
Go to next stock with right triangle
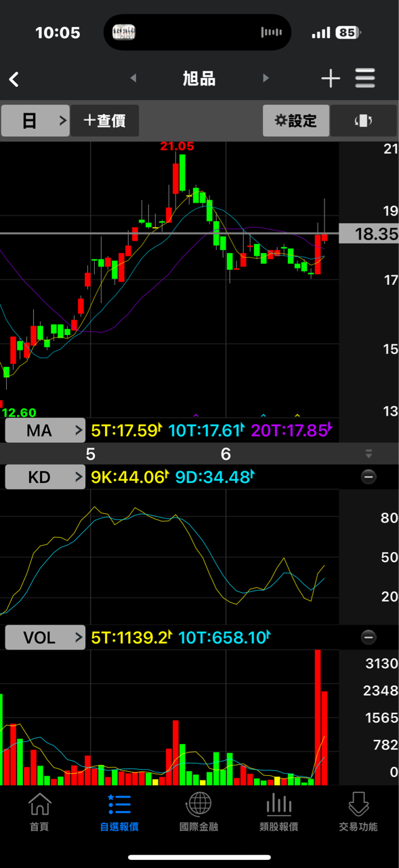pos(266,79)
